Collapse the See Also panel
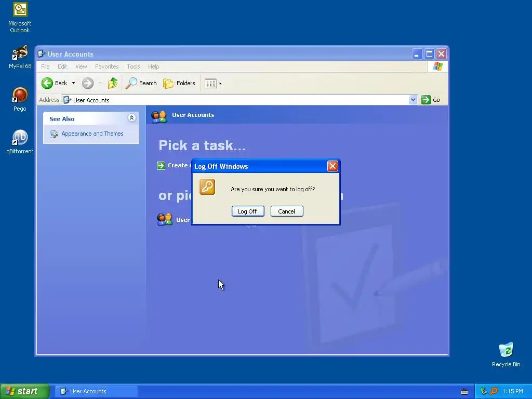This screenshot has width=532, height=399. point(131,118)
